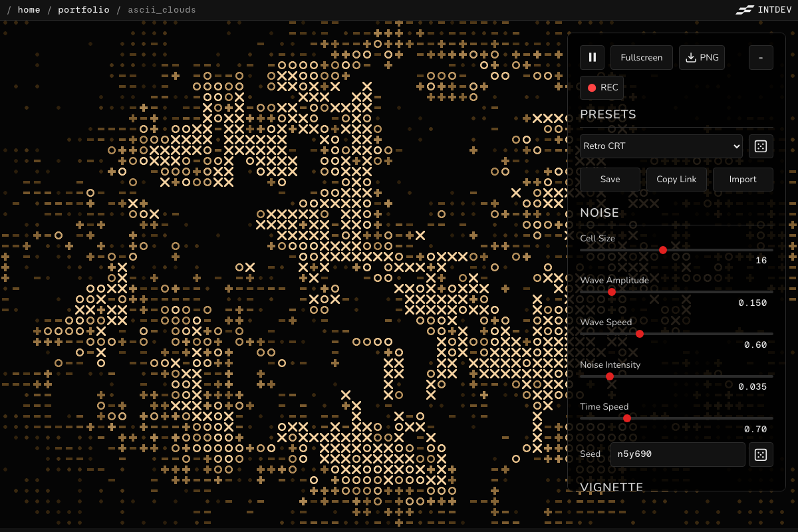Screen dimensions: 798x532
Task: Pause the ASCII animation playback
Action: (x=592, y=57)
